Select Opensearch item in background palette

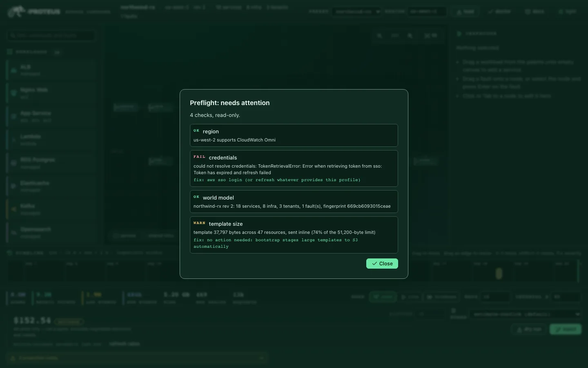tap(51, 233)
